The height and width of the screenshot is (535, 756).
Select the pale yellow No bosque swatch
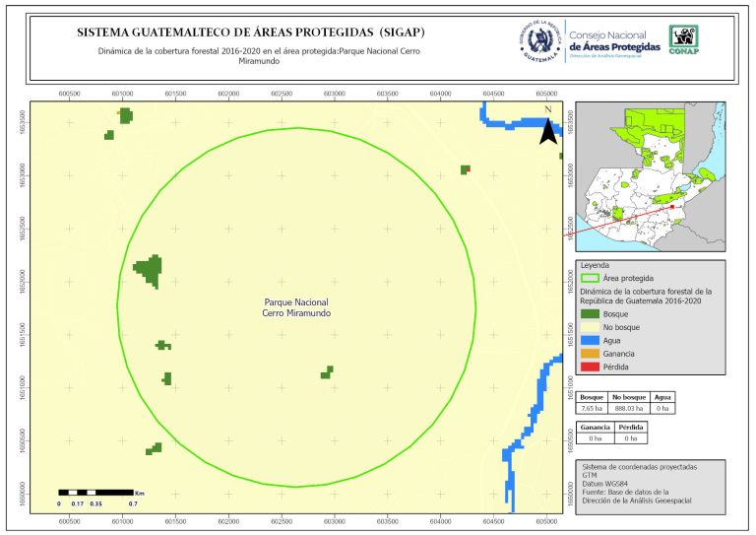[x=590, y=326]
